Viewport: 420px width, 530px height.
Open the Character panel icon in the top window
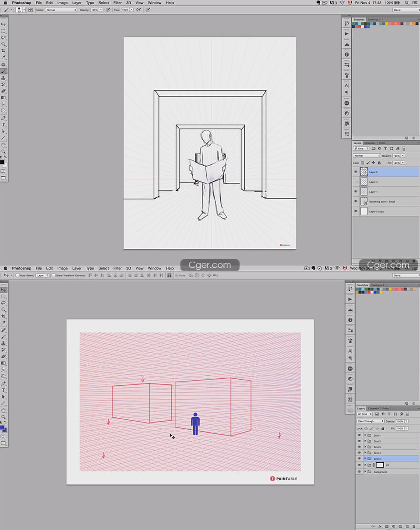pyautogui.click(x=346, y=85)
